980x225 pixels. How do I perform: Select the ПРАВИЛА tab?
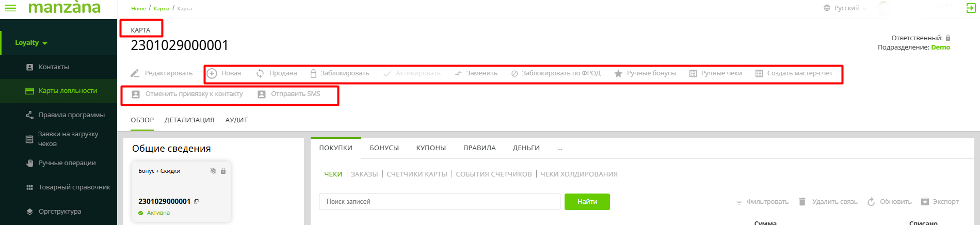(479, 148)
